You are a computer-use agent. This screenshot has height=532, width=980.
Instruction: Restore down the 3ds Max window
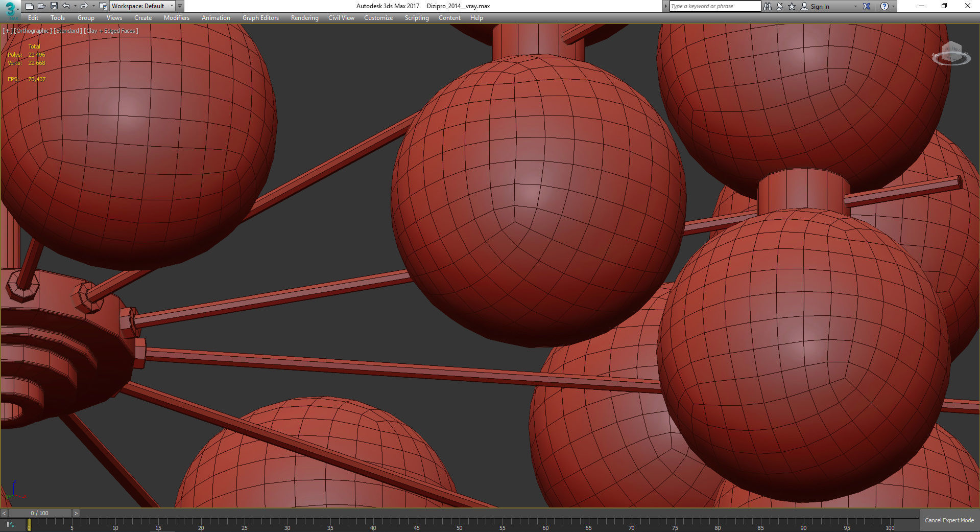click(x=944, y=6)
